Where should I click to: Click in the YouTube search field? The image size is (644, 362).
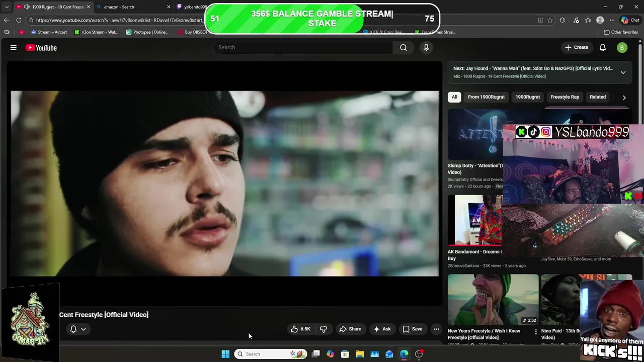tap(303, 47)
